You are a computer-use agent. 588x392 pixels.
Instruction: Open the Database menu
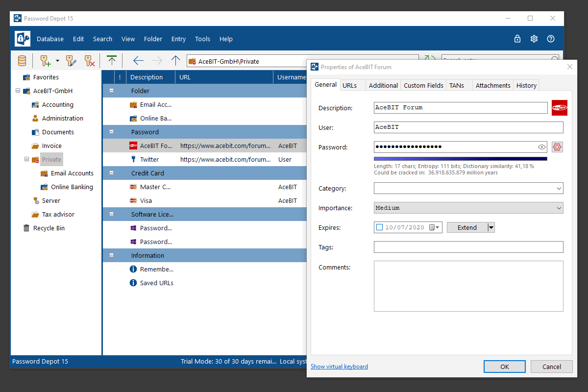[x=50, y=39]
